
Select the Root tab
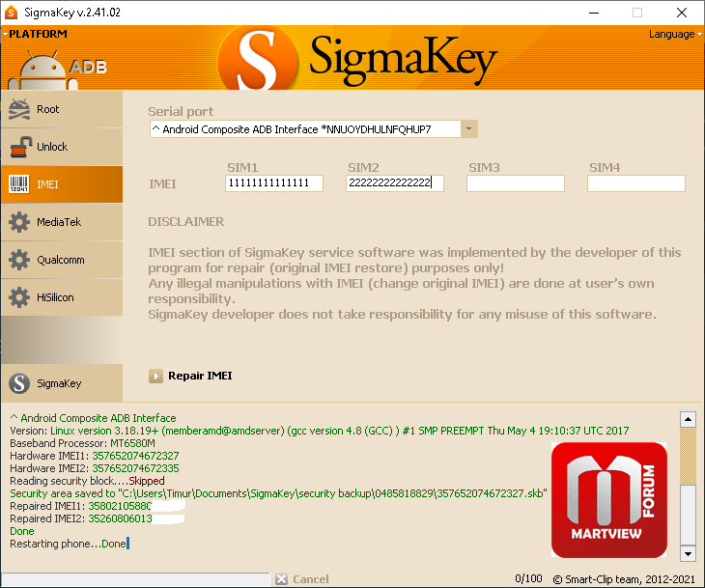point(62,109)
